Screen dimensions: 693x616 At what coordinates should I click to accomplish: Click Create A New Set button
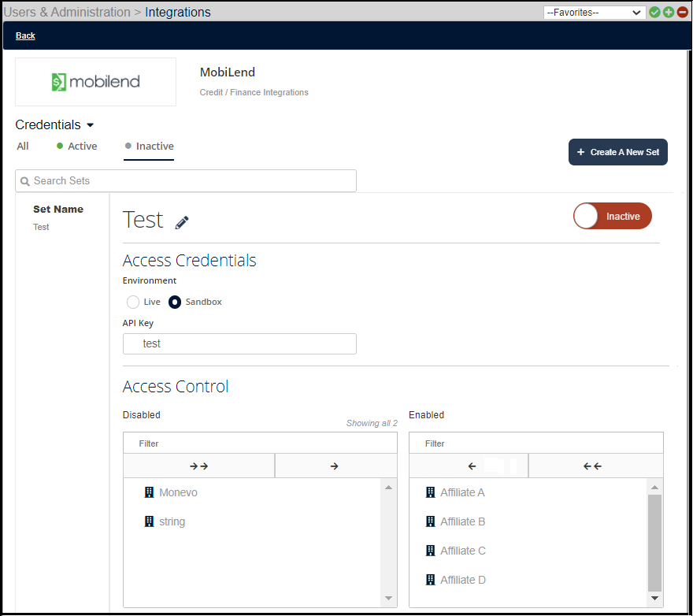(x=618, y=152)
